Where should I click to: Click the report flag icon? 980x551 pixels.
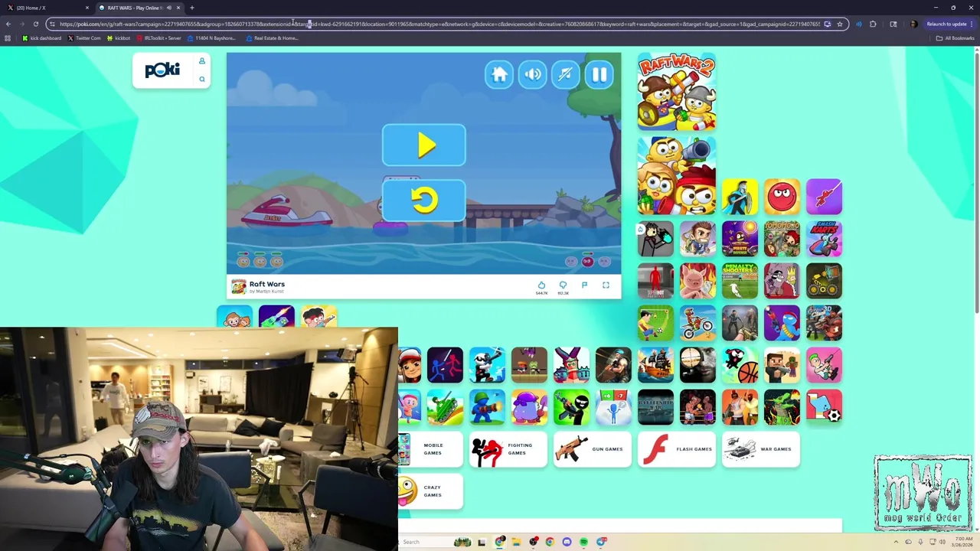tap(584, 285)
